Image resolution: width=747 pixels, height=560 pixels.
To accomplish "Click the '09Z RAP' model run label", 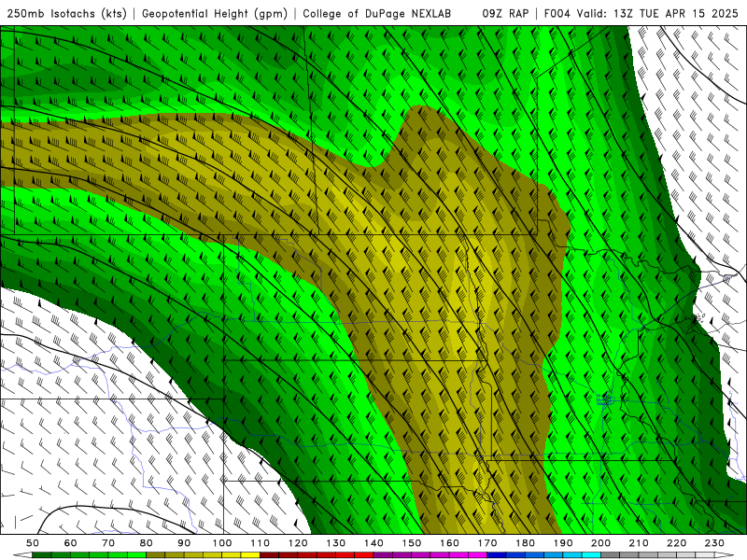I will [x=505, y=14].
